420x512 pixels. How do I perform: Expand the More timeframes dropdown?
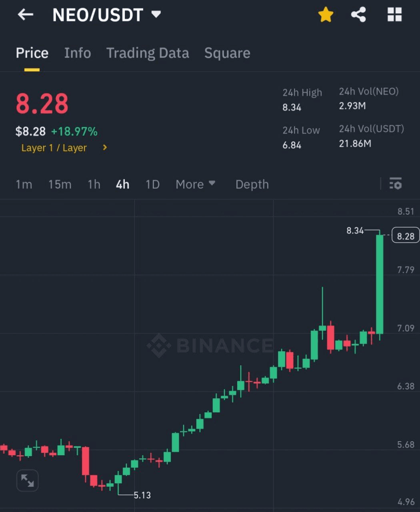point(195,184)
